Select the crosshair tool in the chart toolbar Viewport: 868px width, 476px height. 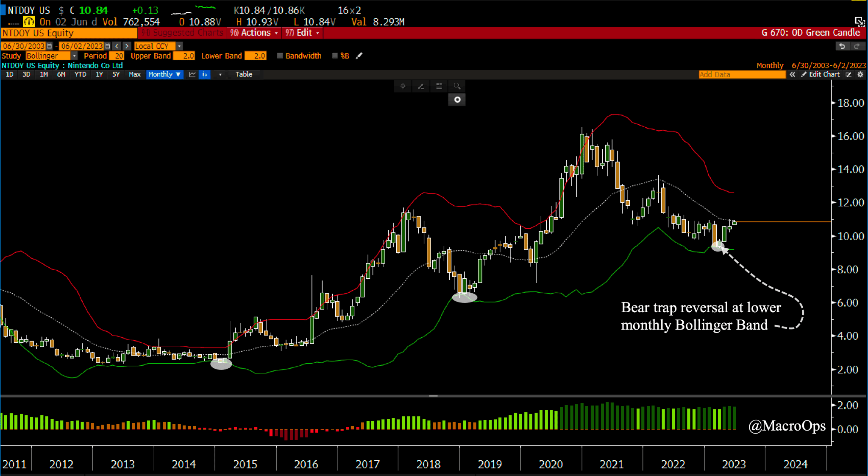click(403, 86)
